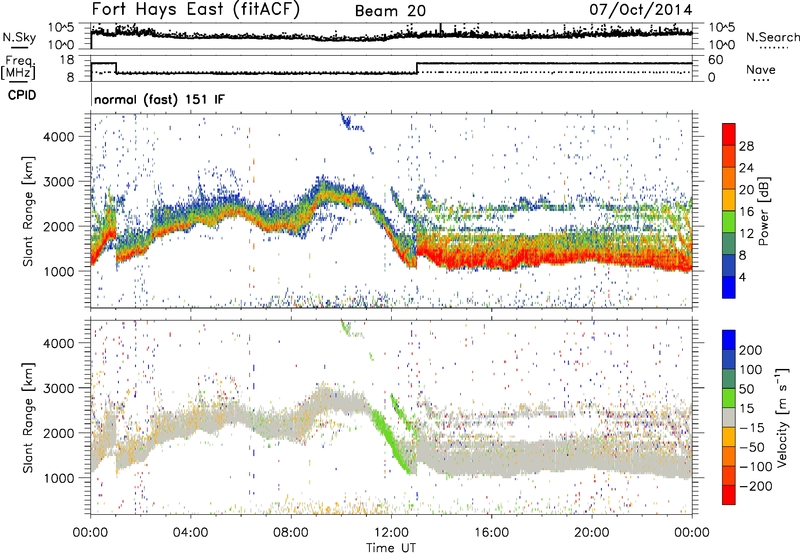Click the 'CPID' label
The width and height of the screenshot is (800, 554).
tap(22, 95)
